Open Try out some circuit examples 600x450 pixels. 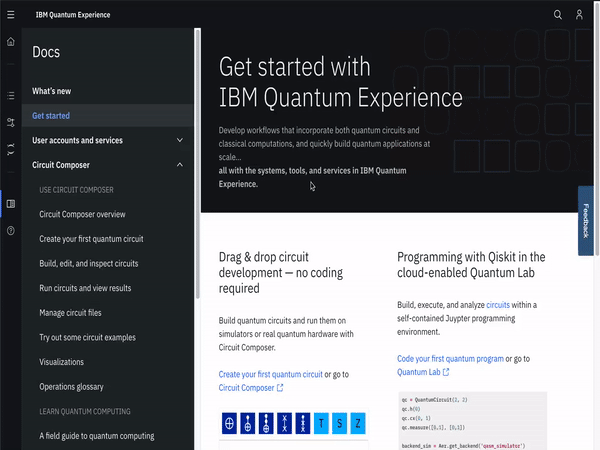point(88,338)
